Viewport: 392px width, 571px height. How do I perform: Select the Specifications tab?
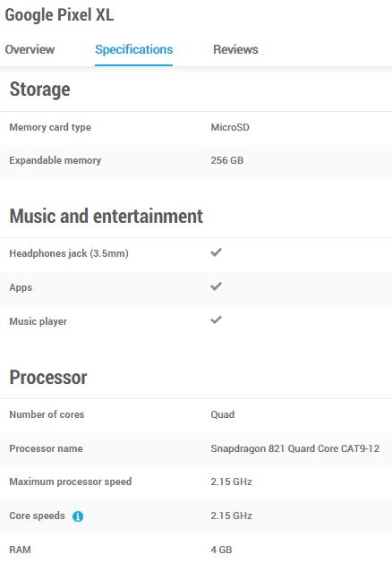pyautogui.click(x=134, y=49)
